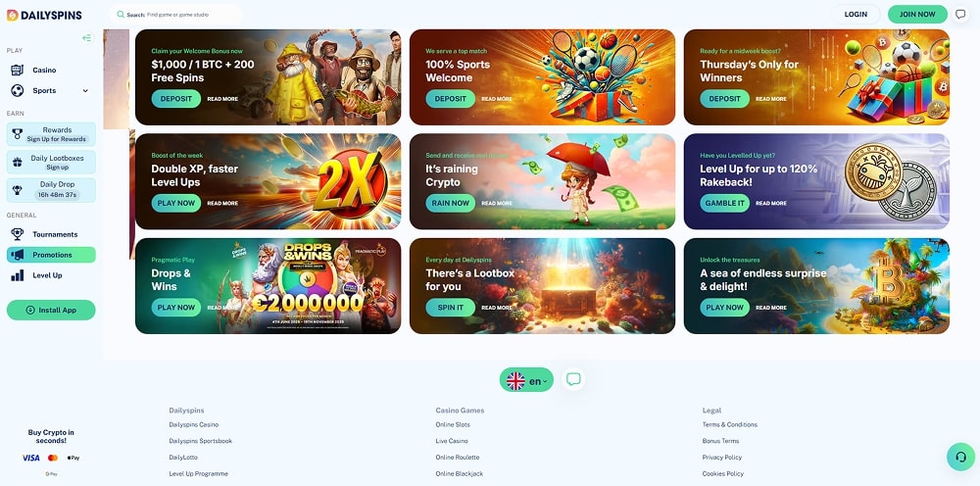Click the Casino slot machine icon
Image resolution: width=980 pixels, height=486 pixels.
coord(17,70)
